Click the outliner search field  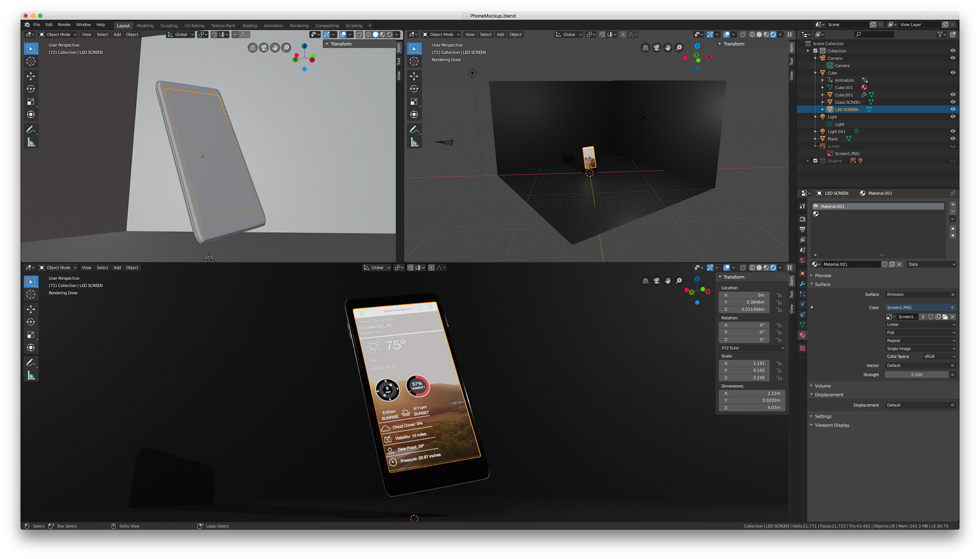coord(874,34)
